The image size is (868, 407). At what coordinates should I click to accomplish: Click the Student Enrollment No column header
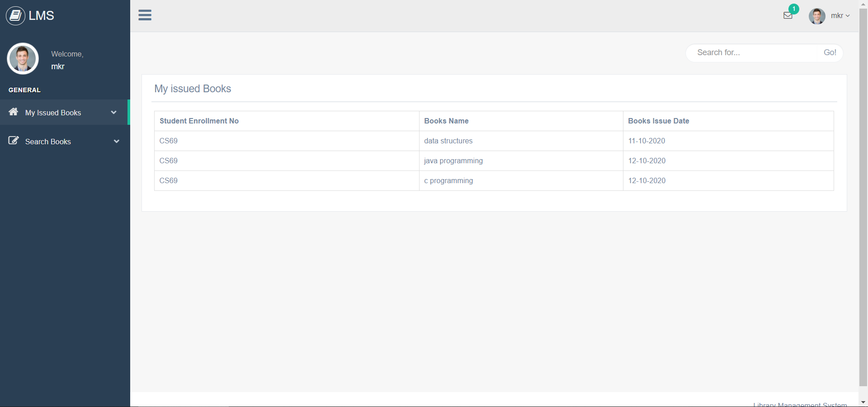(x=199, y=121)
